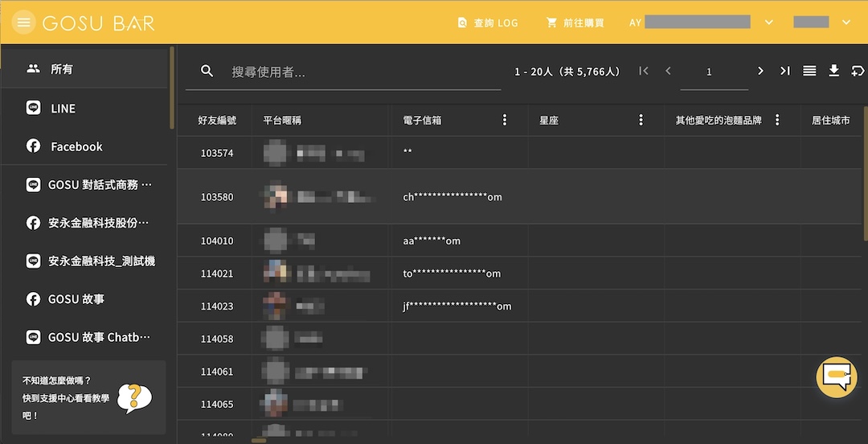This screenshot has height=444, width=868.
Task: Open the support chat bubble button
Action: [x=837, y=377]
